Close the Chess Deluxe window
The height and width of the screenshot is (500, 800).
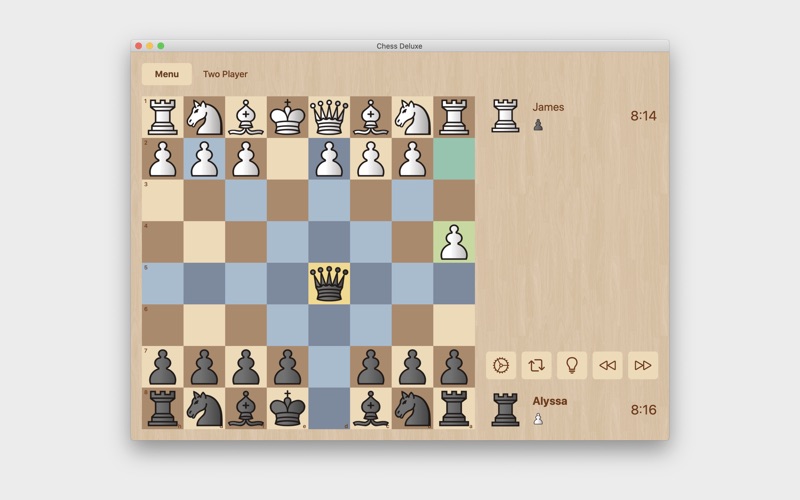point(138,46)
